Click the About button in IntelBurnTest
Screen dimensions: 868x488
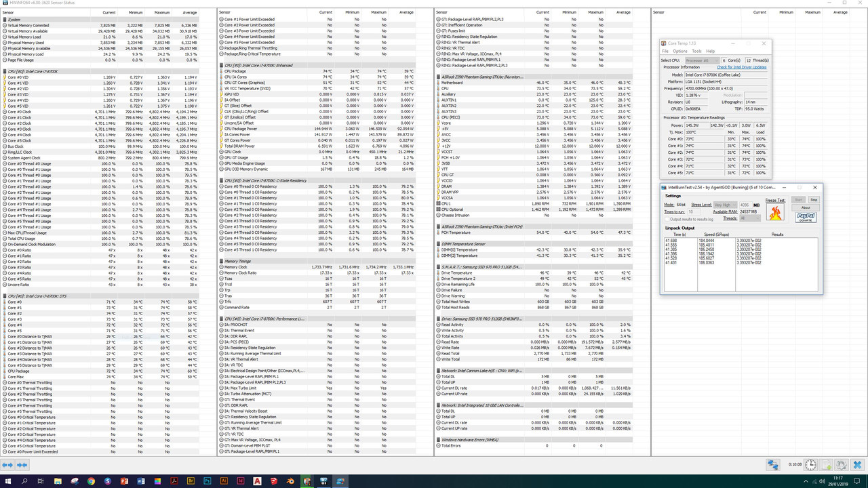[806, 207]
